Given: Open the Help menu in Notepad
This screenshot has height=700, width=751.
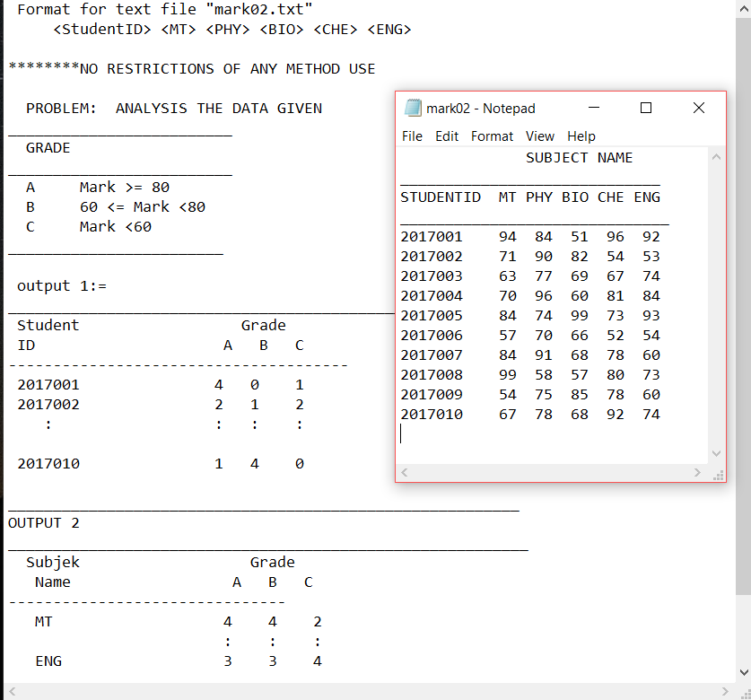Looking at the screenshot, I should coord(581,136).
